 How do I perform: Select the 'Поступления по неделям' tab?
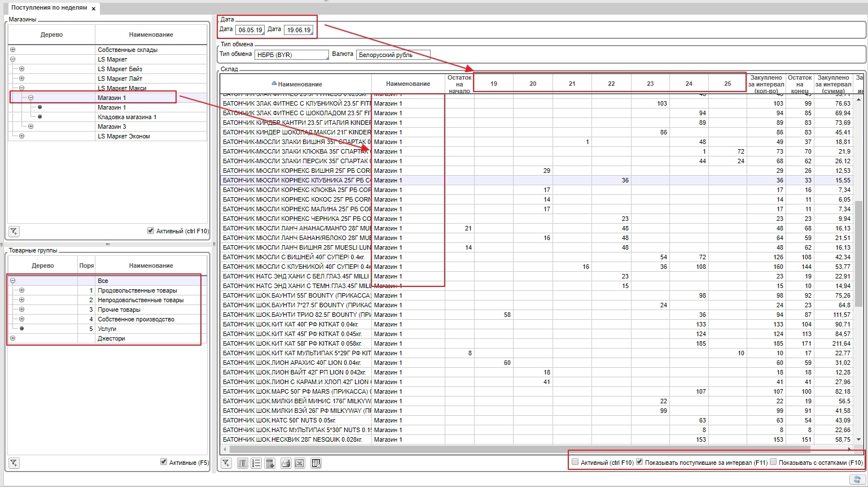[49, 8]
